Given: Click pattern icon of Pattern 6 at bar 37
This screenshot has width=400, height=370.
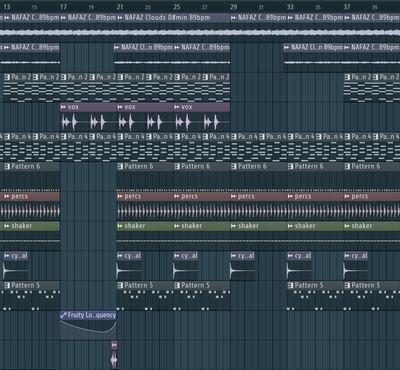Looking at the screenshot, I should [347, 166].
